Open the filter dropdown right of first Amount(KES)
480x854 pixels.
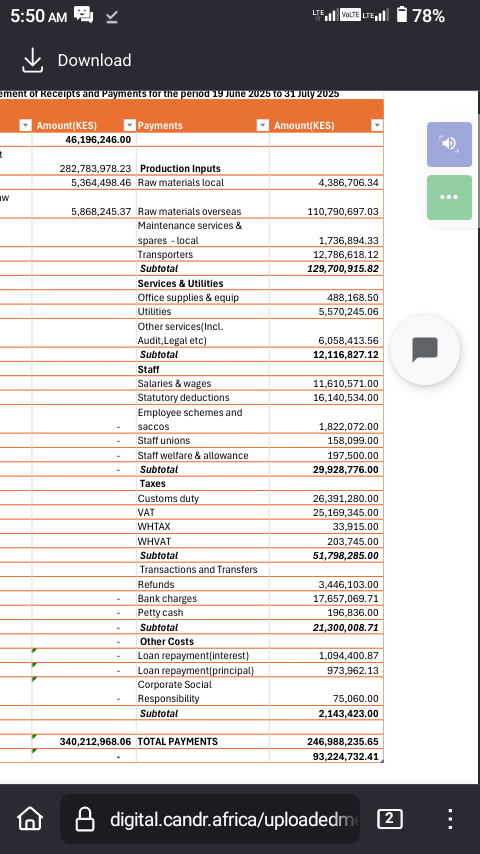[x=129, y=125]
